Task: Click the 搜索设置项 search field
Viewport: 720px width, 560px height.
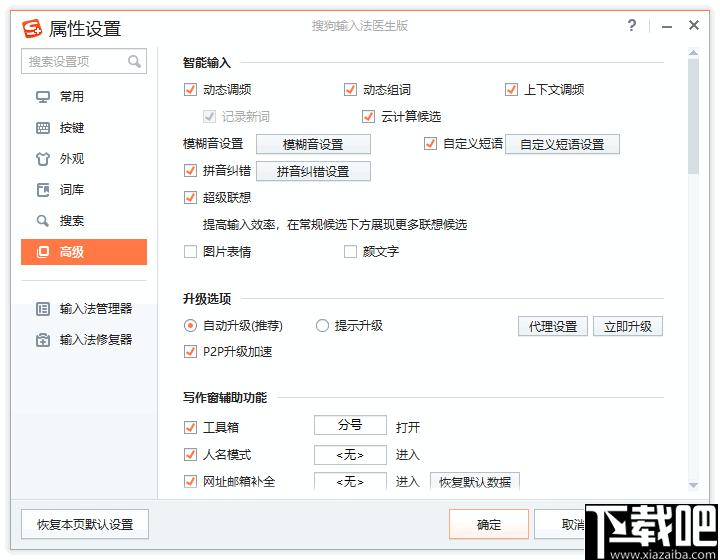Action: click(x=84, y=61)
